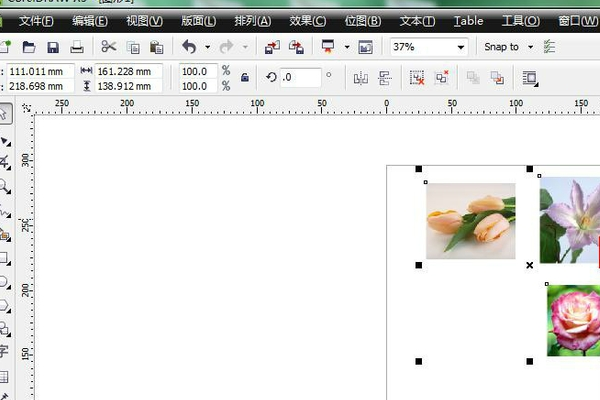The image size is (600, 400).
Task: Select the Crop tool
Action: pos(5,163)
